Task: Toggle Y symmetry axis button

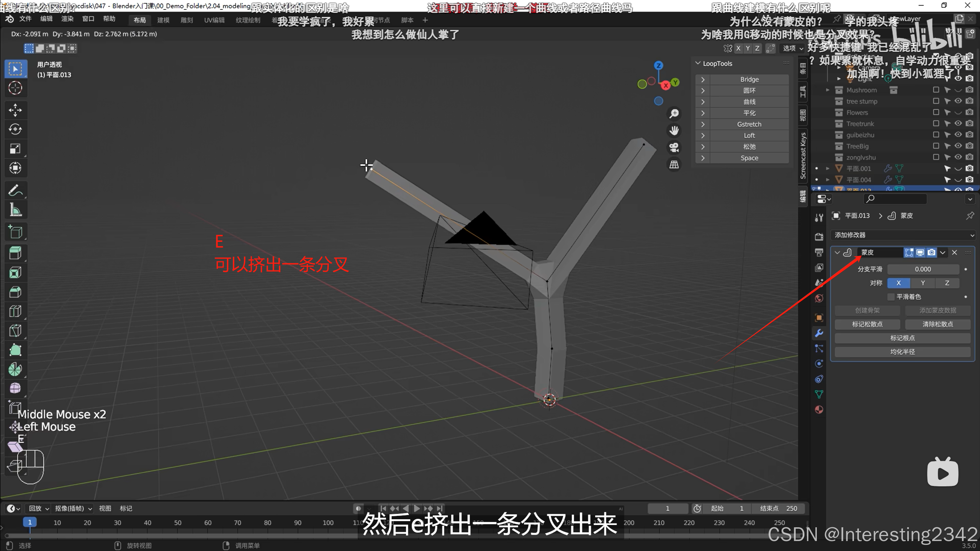Action: [923, 283]
